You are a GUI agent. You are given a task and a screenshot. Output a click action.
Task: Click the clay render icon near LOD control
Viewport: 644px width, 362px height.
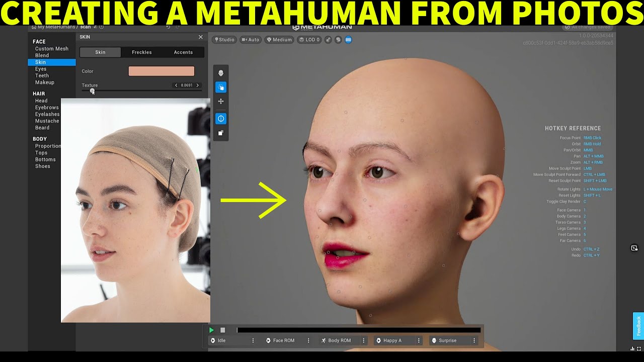coord(328,39)
